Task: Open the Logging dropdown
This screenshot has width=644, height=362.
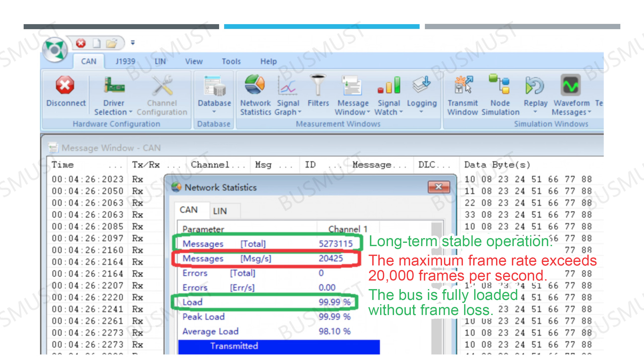Action: 422,112
